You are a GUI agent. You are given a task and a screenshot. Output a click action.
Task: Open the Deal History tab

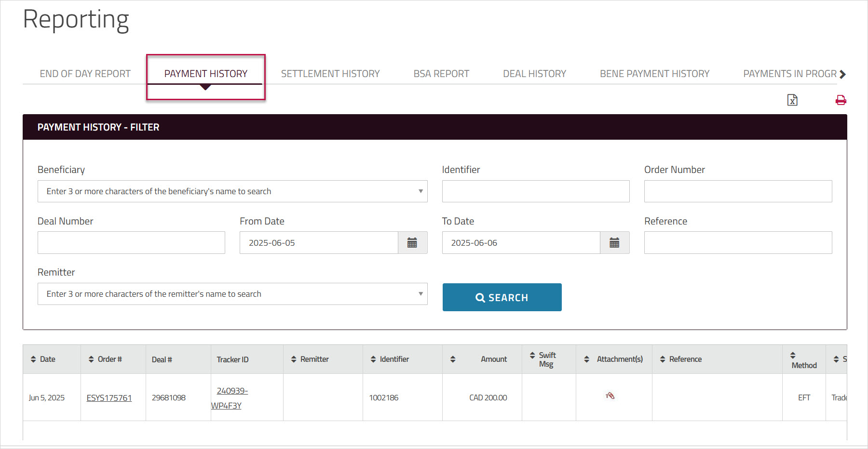point(534,74)
